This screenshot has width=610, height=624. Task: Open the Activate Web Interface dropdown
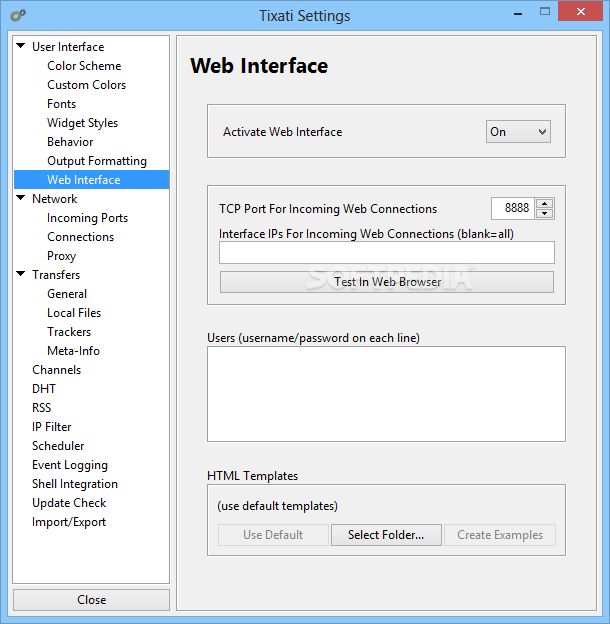coord(518,132)
